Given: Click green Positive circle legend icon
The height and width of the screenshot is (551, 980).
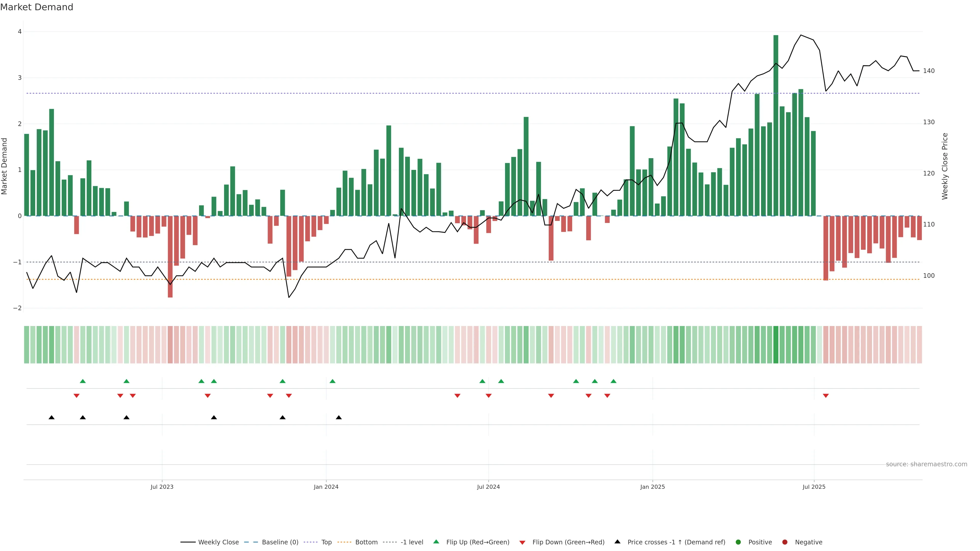Looking at the screenshot, I should point(738,542).
